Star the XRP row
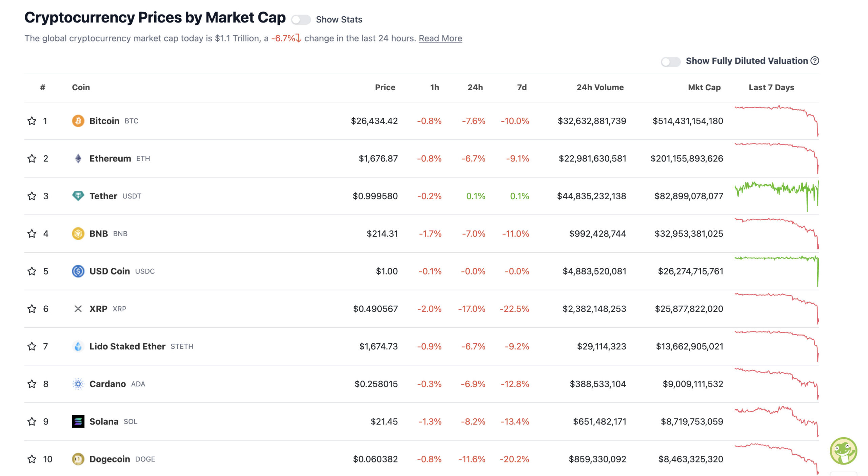This screenshot has width=868, height=476. coord(32,309)
